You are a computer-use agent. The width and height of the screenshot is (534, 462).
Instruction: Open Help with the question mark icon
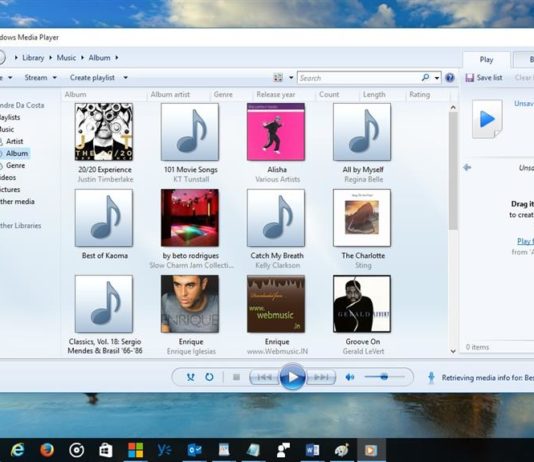pos(450,78)
